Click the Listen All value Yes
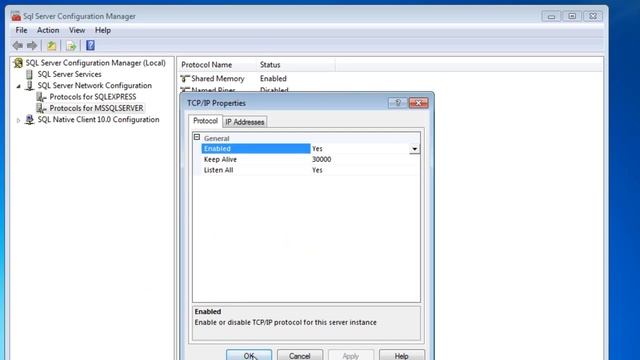This screenshot has height=360, width=640. (x=317, y=170)
